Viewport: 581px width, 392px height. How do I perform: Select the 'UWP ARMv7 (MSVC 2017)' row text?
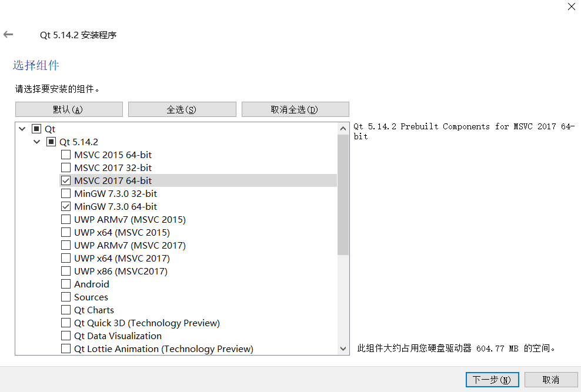(x=130, y=246)
